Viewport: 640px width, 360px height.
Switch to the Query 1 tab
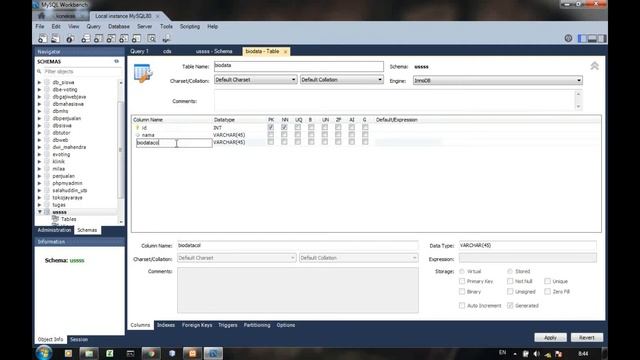click(139, 51)
